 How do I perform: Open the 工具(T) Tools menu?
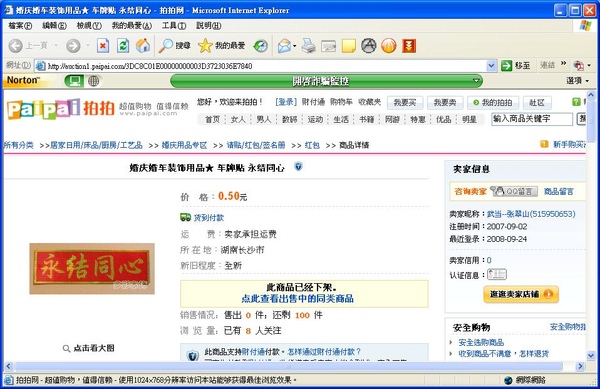[174, 26]
